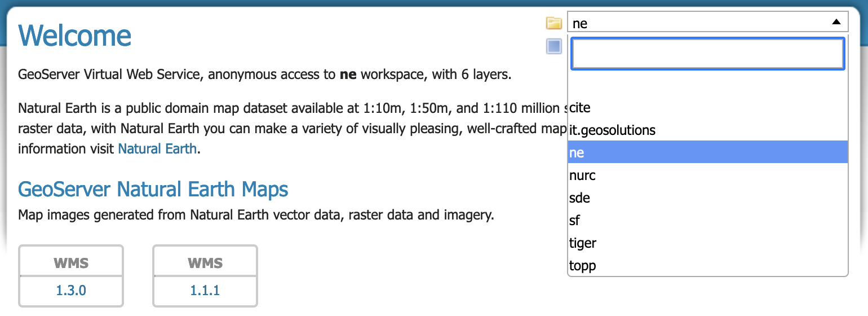
Task: Select tiger workspace option
Action: 708,243
